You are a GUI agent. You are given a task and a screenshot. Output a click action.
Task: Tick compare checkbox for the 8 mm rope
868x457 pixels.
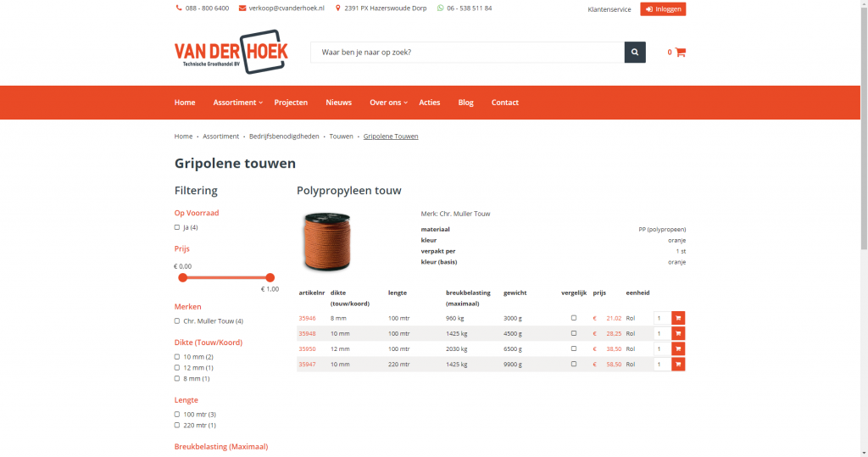pyautogui.click(x=574, y=318)
